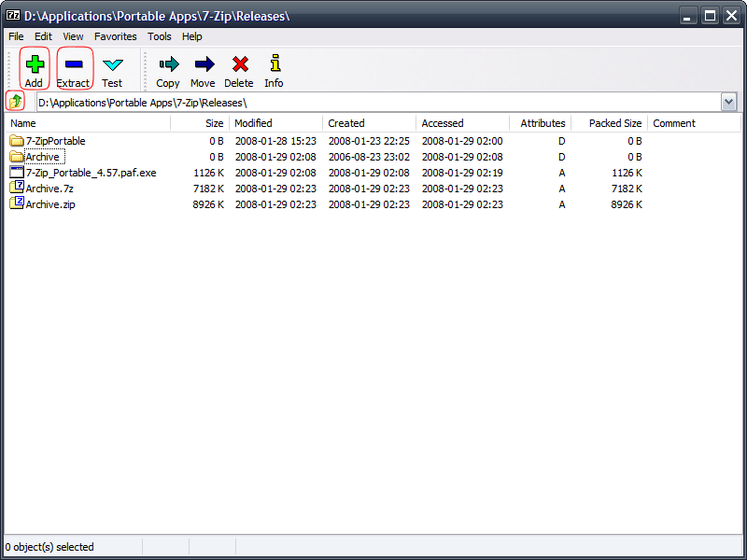Click the Add toolbar button
Viewport: 747px width, 560px height.
(35, 70)
